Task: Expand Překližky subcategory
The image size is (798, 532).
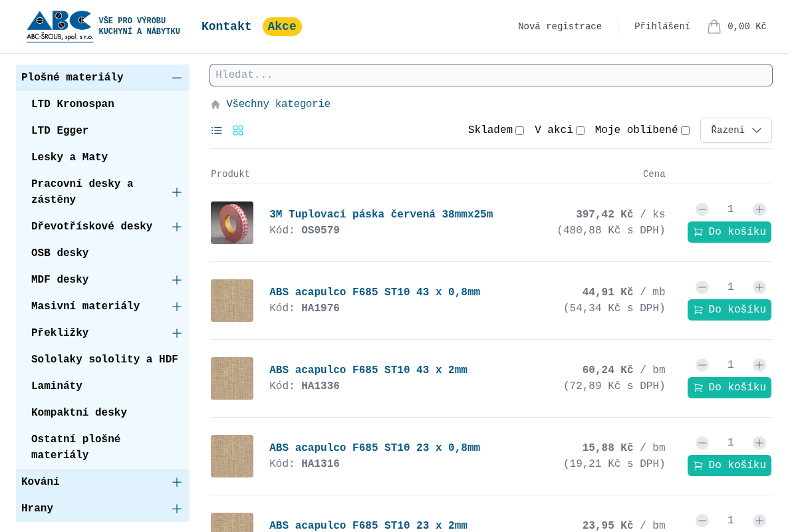Action: 177,333
